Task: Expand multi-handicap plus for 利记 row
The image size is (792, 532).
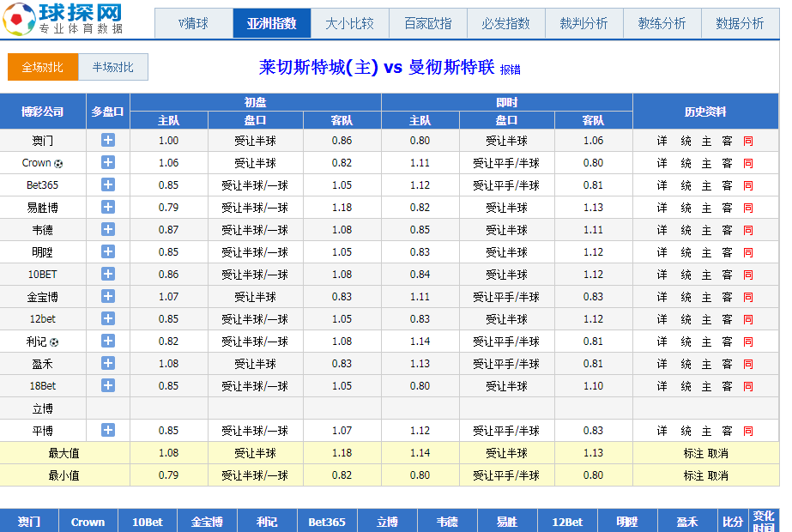Action: (x=107, y=341)
